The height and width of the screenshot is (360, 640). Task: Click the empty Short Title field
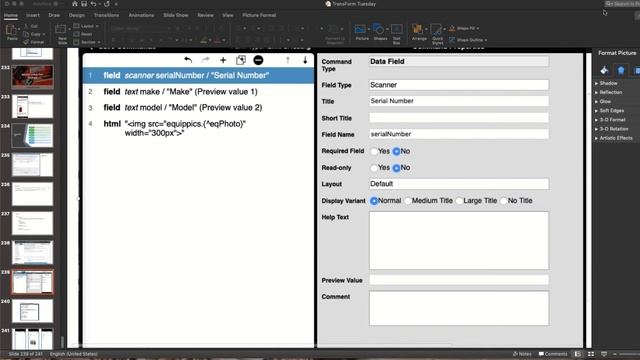point(459,118)
